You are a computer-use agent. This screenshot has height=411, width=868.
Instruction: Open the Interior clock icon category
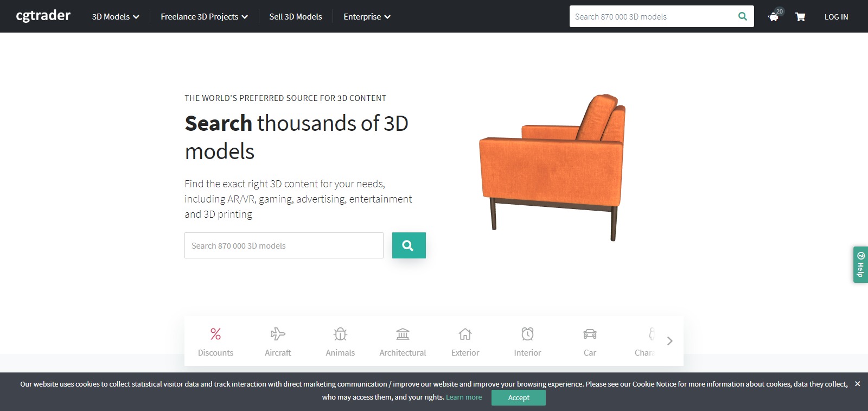(527, 334)
